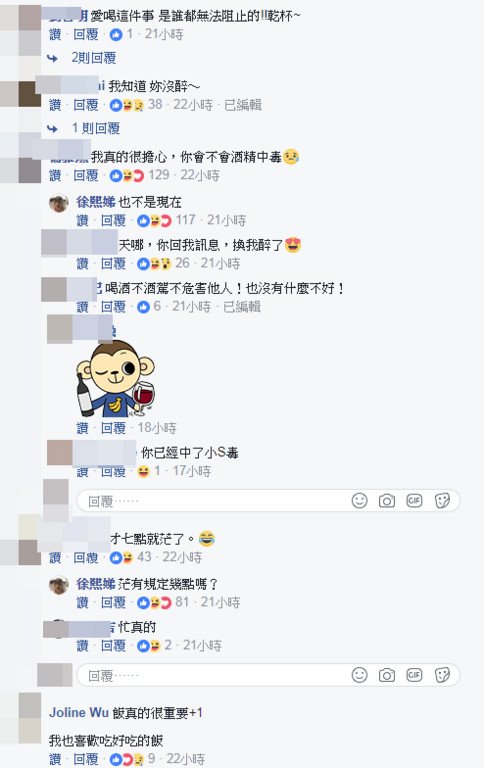Click the emoji icon in the second reply box
This screenshot has width=484, height=768.
point(360,675)
